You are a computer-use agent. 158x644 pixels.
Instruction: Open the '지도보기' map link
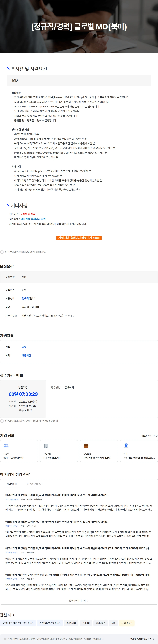pyautogui.click(x=68, y=316)
